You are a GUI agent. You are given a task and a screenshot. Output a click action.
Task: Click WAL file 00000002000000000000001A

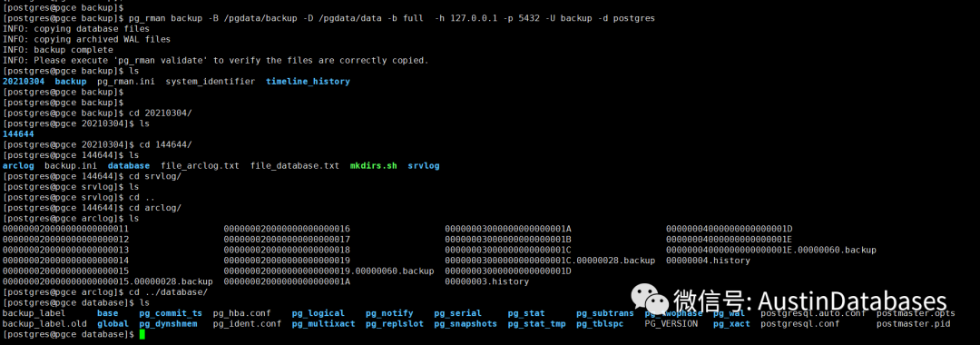coord(287,281)
